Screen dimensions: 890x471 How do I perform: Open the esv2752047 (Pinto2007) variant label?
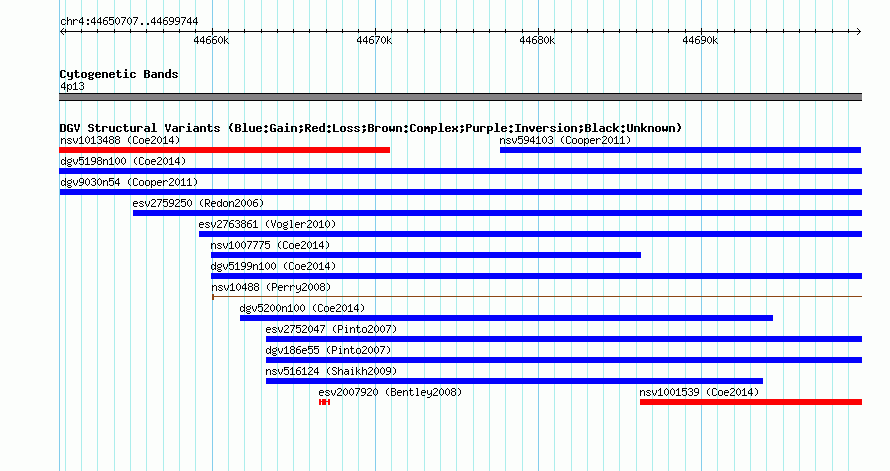pos(331,329)
